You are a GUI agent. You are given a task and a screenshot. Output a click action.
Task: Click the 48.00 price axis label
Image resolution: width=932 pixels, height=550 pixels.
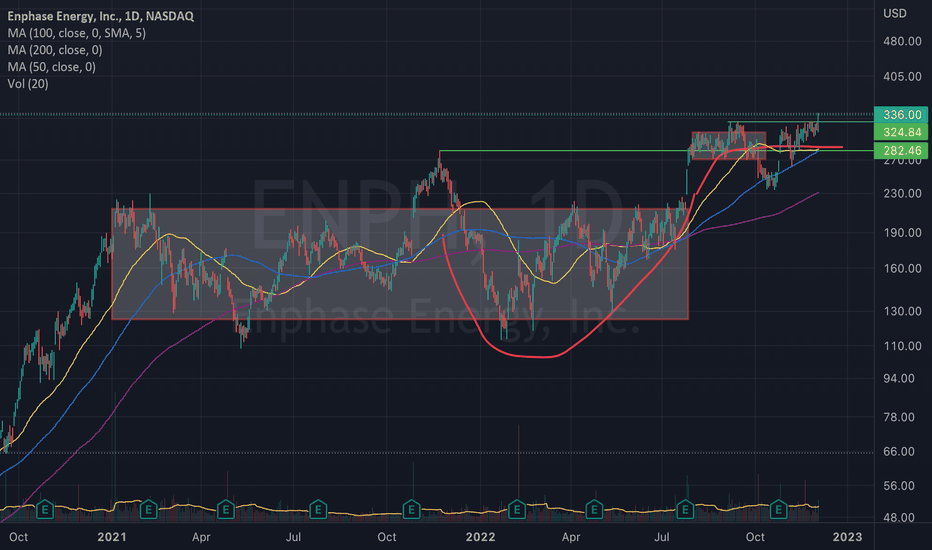899,517
